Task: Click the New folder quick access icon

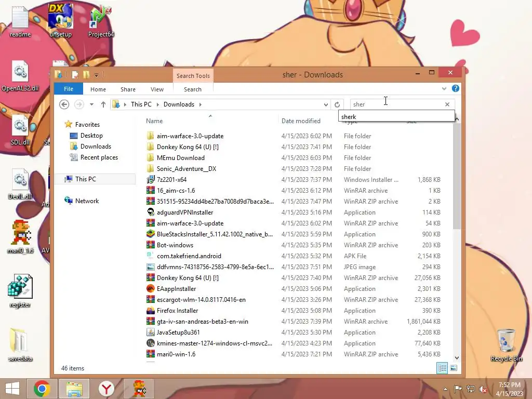Action: (x=86, y=75)
